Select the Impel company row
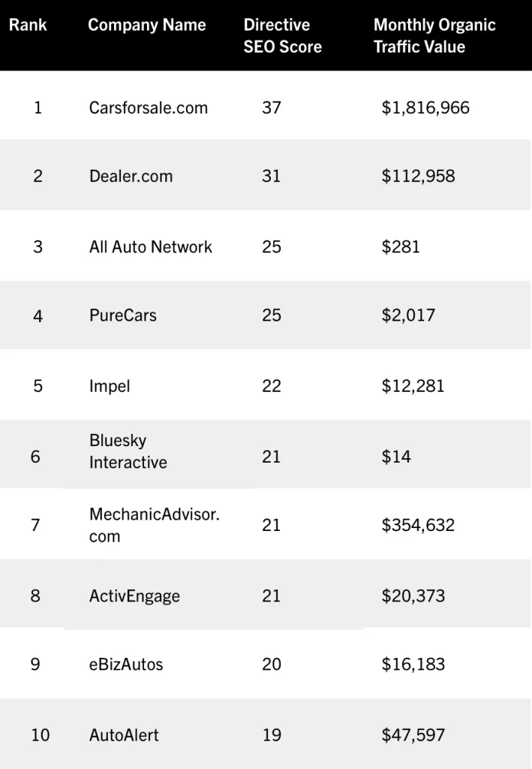532x769 pixels. pyautogui.click(x=266, y=385)
